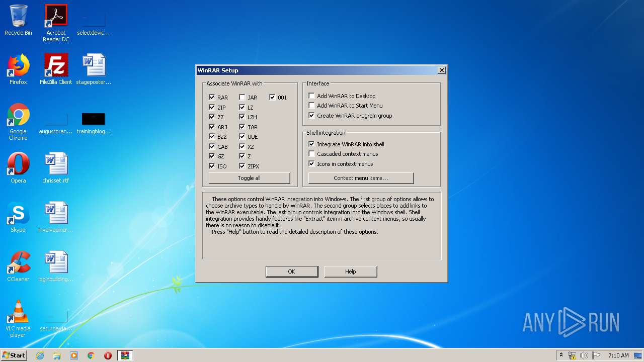Viewport: 644px width, 362px height.
Task: Open Context menu items dialog
Action: point(361,178)
